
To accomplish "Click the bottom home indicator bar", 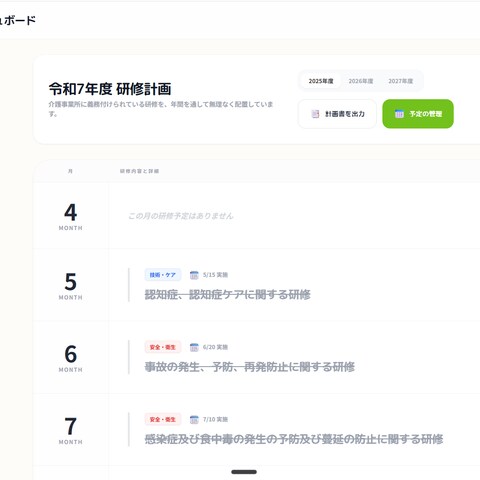I will click(x=244, y=472).
